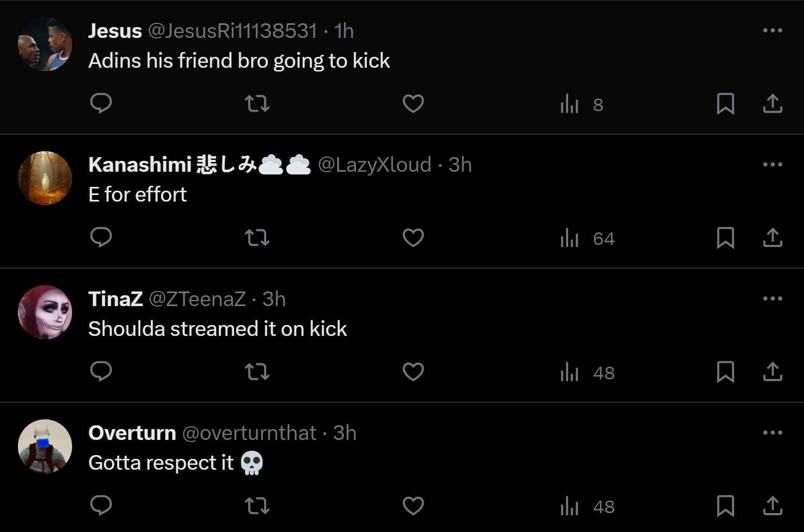The width and height of the screenshot is (804, 532).
Task: Like the "Shoulda streamed it on kick" tweet
Action: [413, 372]
